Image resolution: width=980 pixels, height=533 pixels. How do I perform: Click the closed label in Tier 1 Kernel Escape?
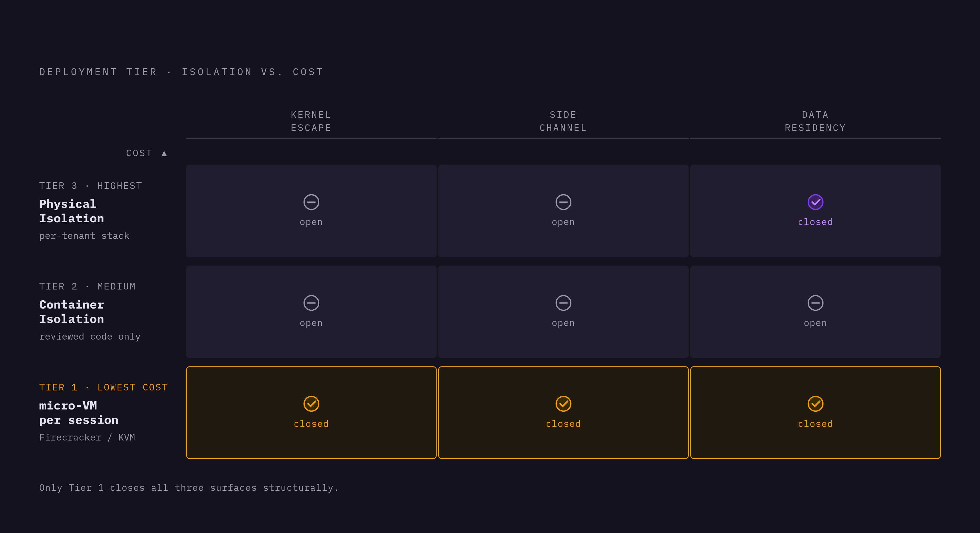pyautogui.click(x=311, y=424)
